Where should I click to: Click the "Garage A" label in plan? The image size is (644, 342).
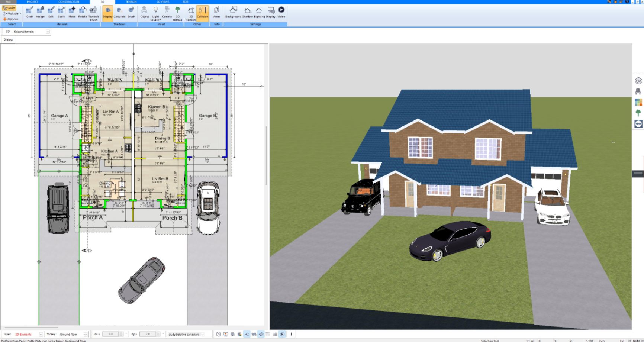tap(59, 116)
